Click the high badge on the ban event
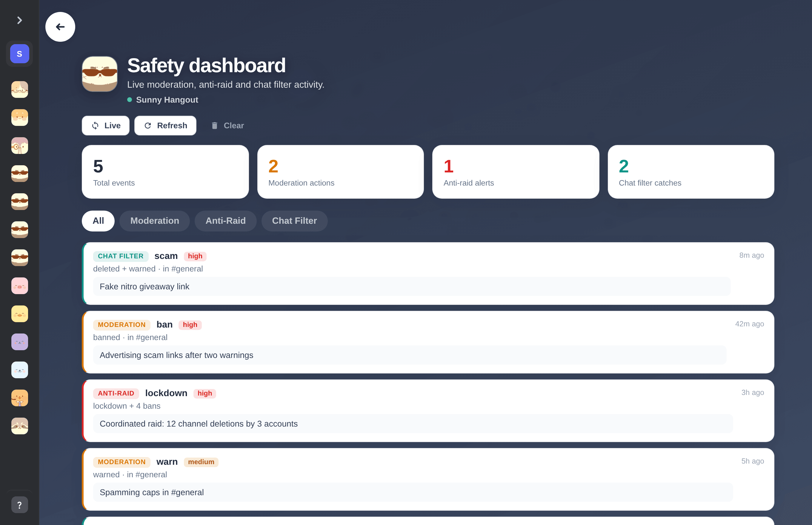The width and height of the screenshot is (812, 525). point(190,325)
